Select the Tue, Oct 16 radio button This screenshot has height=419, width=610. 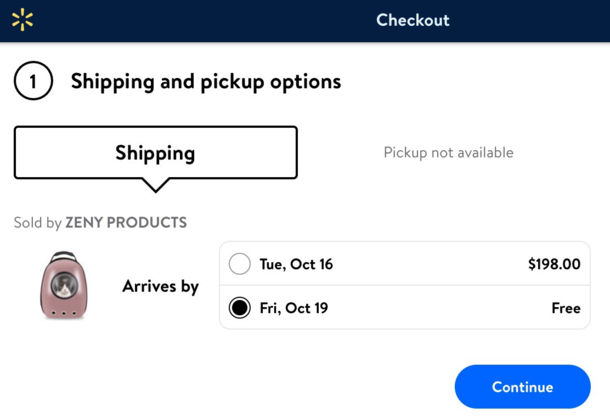pos(239,264)
